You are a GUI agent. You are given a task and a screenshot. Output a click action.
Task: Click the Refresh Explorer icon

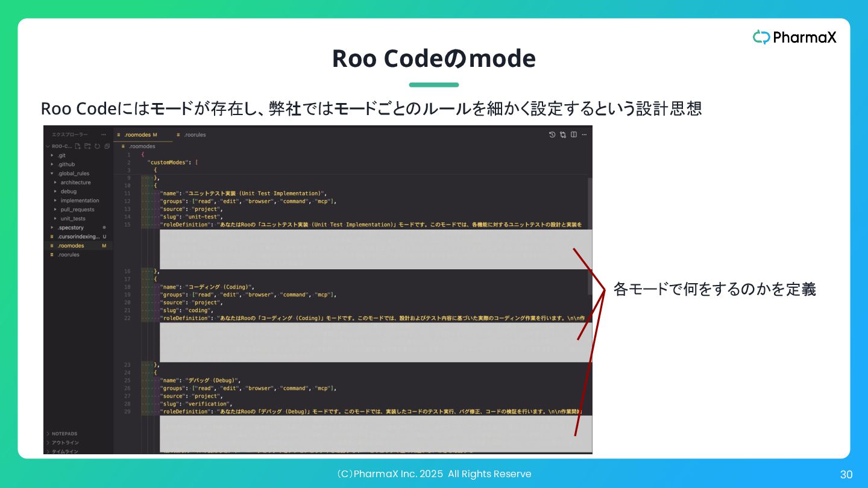[97, 146]
